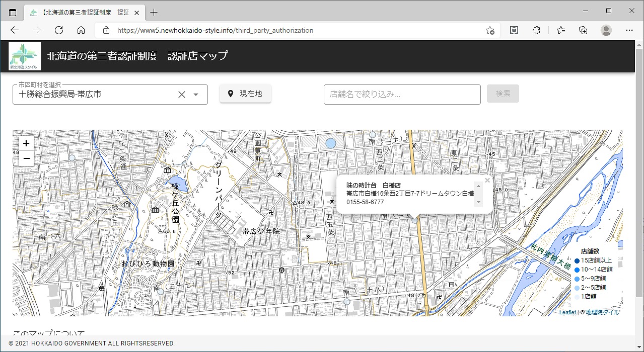
Task: Open the Leaflet attribution link
Action: pyautogui.click(x=567, y=312)
